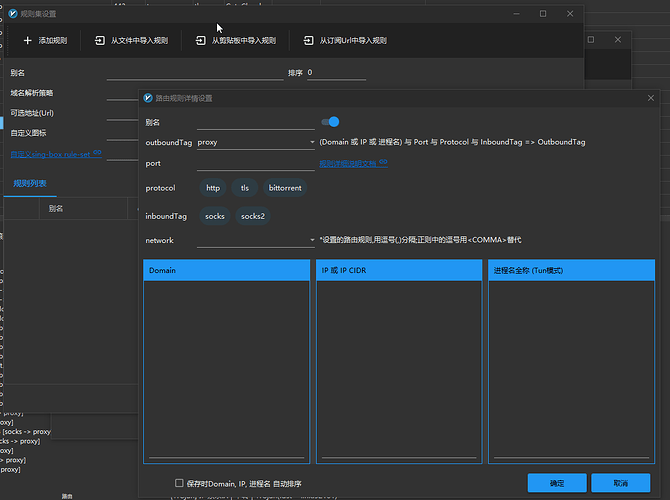
Task: Click the v2rayN logo in rule set window title
Action: coord(13,14)
